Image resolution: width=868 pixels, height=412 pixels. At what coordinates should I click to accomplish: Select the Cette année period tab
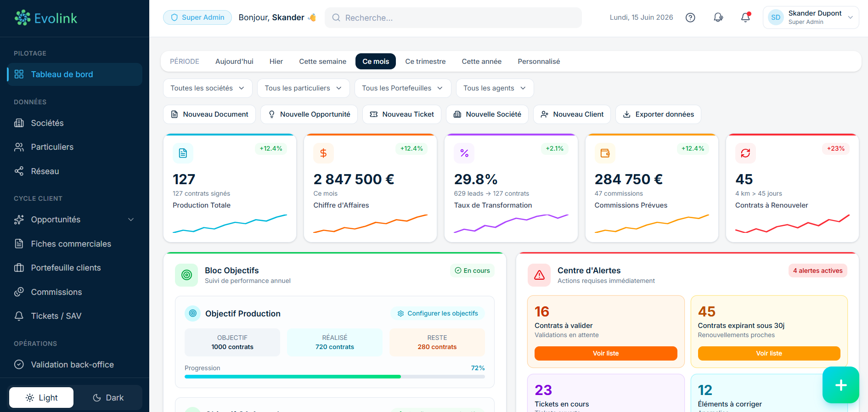click(482, 62)
